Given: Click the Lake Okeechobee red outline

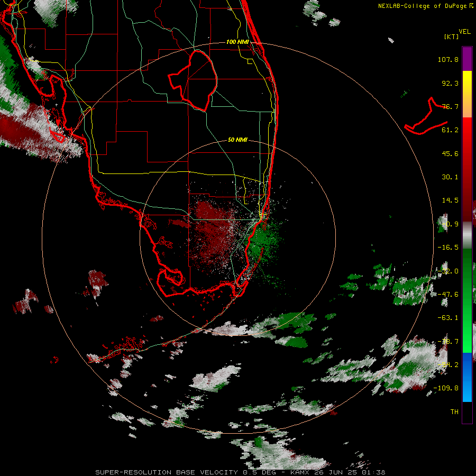Looking at the screenshot, I should [x=193, y=80].
